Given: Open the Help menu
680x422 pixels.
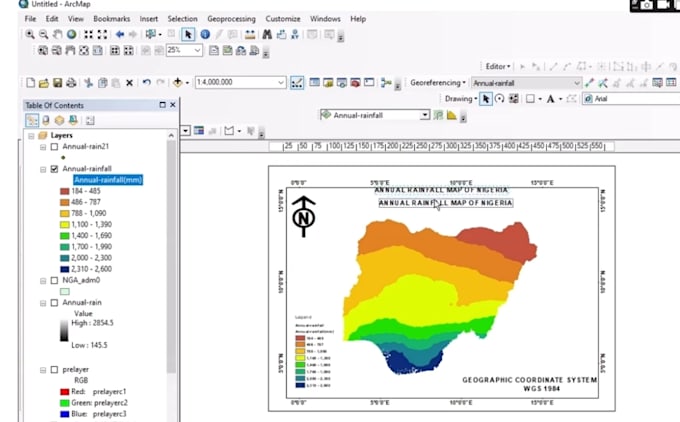Looking at the screenshot, I should (x=358, y=19).
